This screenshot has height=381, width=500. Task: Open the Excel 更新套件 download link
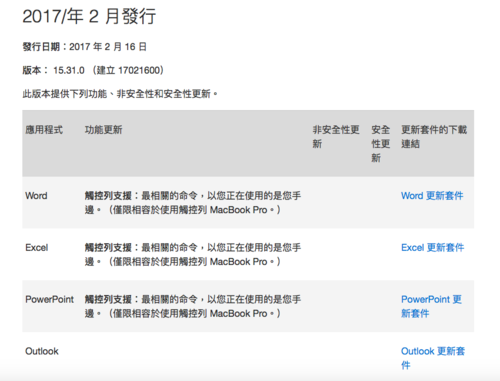tap(432, 248)
